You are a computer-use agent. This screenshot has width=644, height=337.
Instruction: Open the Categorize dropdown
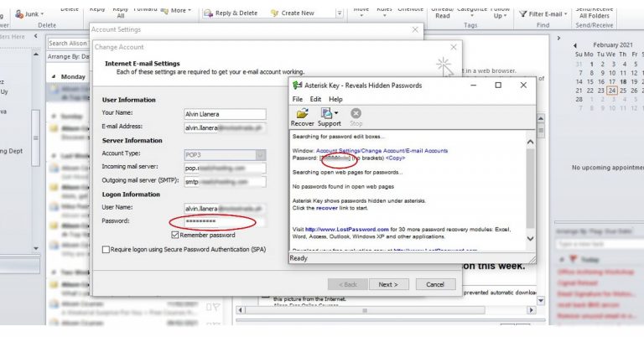pyautogui.click(x=472, y=13)
